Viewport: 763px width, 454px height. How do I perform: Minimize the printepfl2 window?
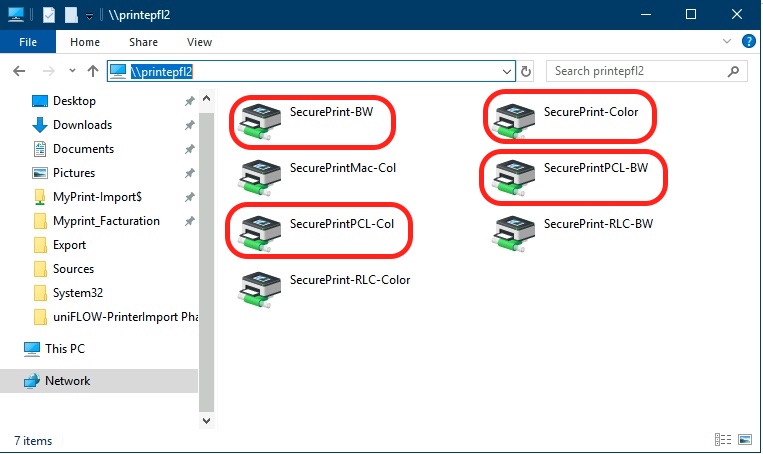[x=646, y=15]
